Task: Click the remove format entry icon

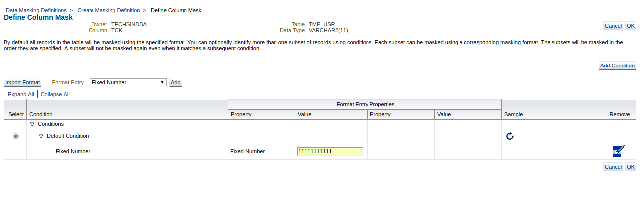Action: pos(619,151)
